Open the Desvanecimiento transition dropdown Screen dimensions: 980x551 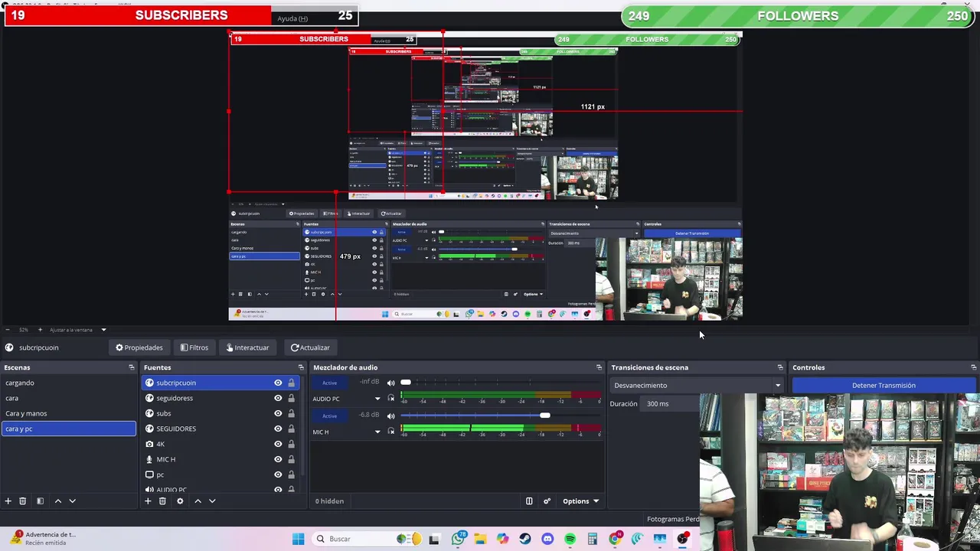(697, 386)
